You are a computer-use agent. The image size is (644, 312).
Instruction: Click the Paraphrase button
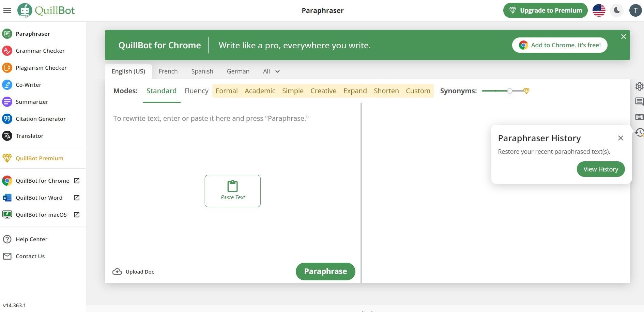(x=325, y=272)
